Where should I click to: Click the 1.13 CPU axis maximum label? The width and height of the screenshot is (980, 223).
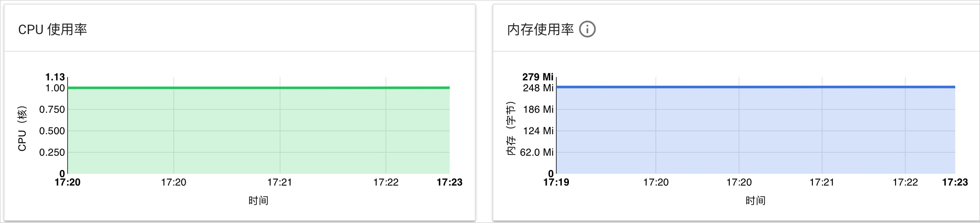tap(55, 77)
